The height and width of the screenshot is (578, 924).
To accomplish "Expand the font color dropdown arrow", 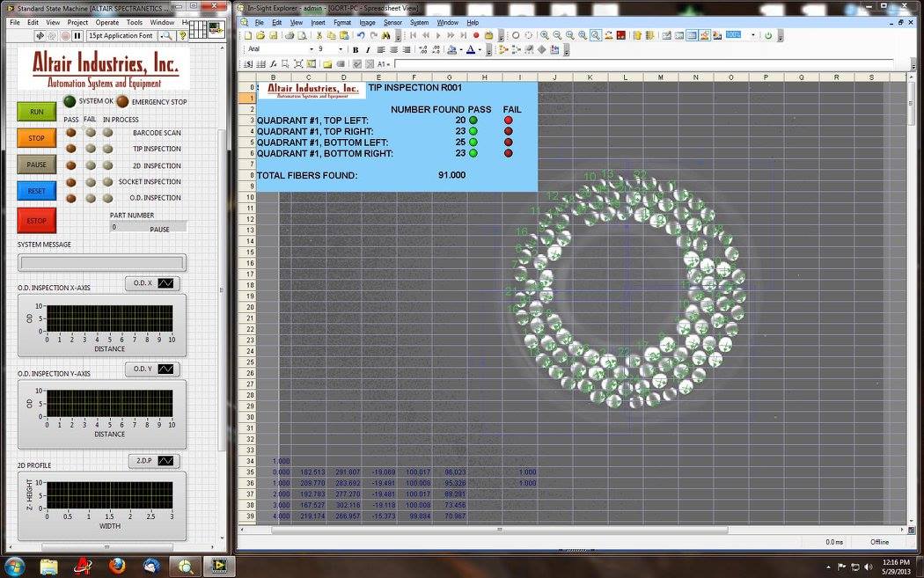I will point(479,49).
